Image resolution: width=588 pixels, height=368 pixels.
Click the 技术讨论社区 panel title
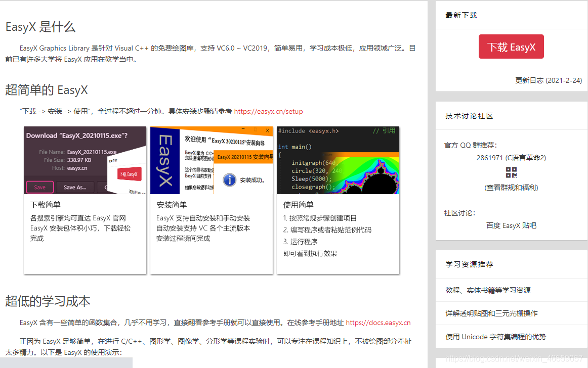click(469, 116)
